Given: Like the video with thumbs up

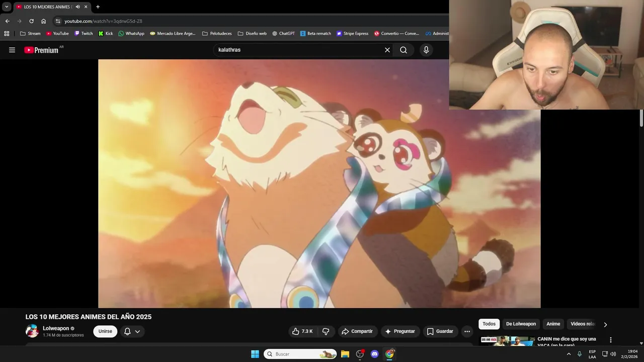Looking at the screenshot, I should coord(302,331).
